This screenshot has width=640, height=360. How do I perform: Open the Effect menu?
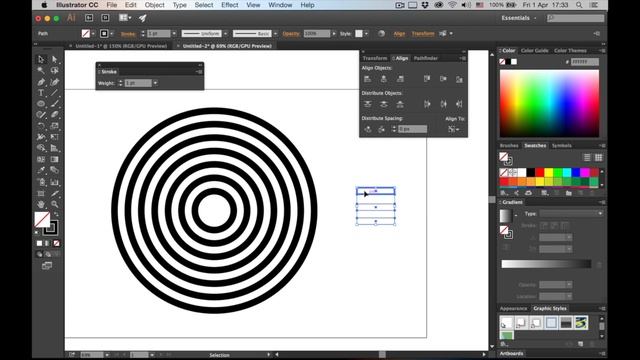pyautogui.click(x=229, y=5)
